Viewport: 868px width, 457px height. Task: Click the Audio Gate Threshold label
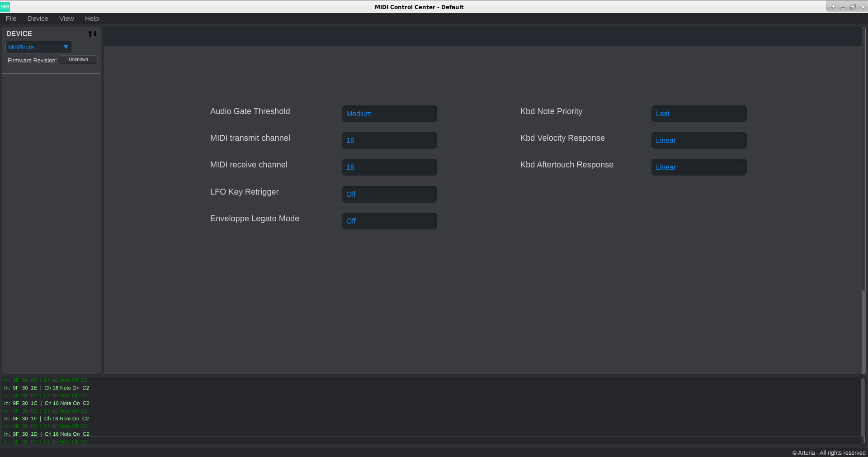250,111
